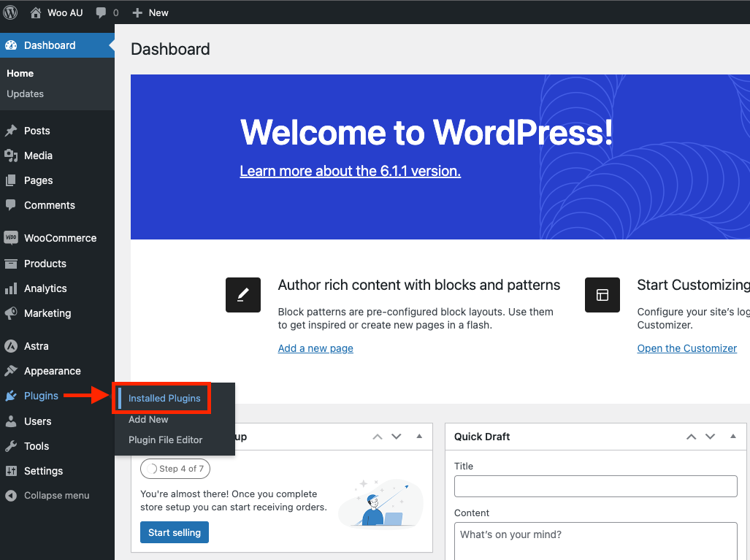Select Home under Dashboard menu
Viewport: 750px width, 560px height.
coord(20,73)
